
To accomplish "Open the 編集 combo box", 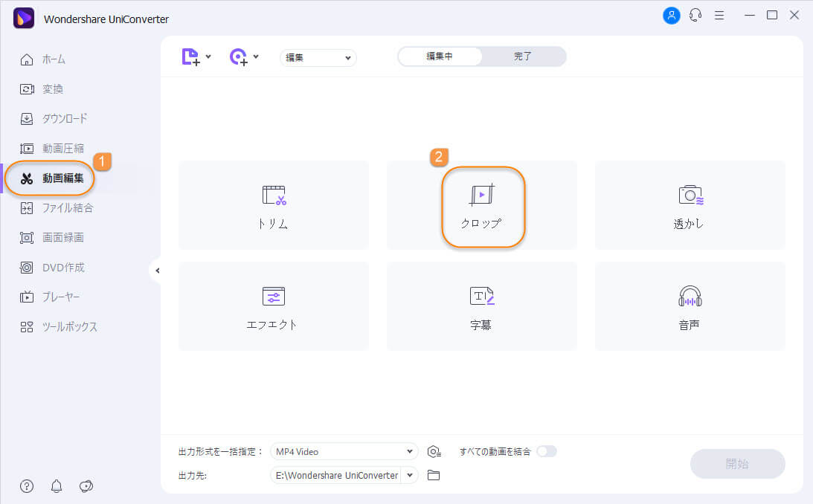I will click(x=318, y=57).
